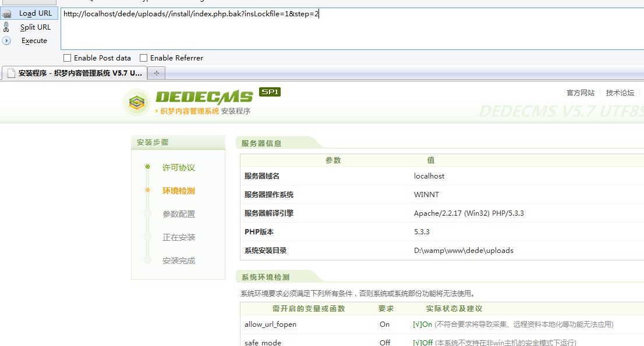Viewport: 644px width, 346px height.
Task: Select the 安装程序 browser tab
Action: click(75, 73)
